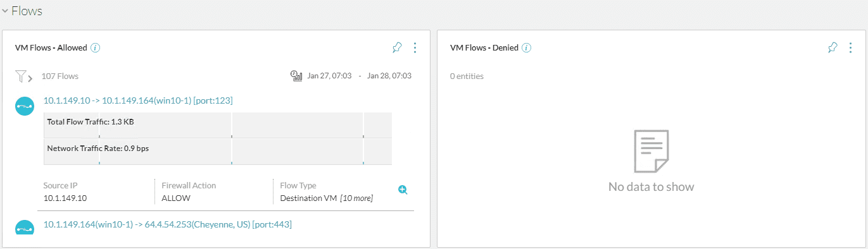The height and width of the screenshot is (249, 868).
Task: Open more options for VM Flows - Allowed
Action: pyautogui.click(x=415, y=47)
